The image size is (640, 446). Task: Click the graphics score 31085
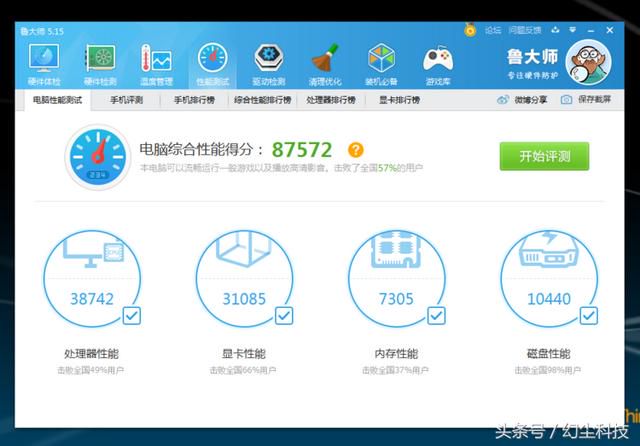[244, 299]
